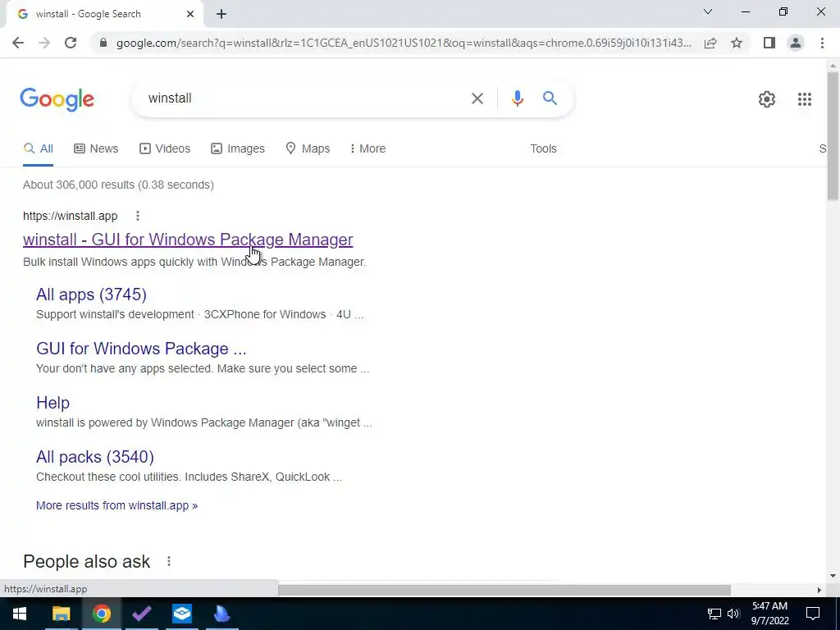The image size is (840, 630).
Task: Switch to the Images tab
Action: point(238,149)
